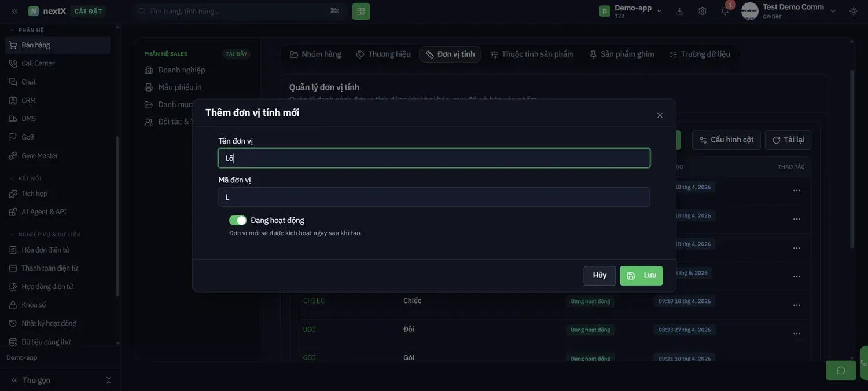Close the Thêm đơn vị tính mới dialog
Screen dimensions: 868x391
[x=660, y=115]
